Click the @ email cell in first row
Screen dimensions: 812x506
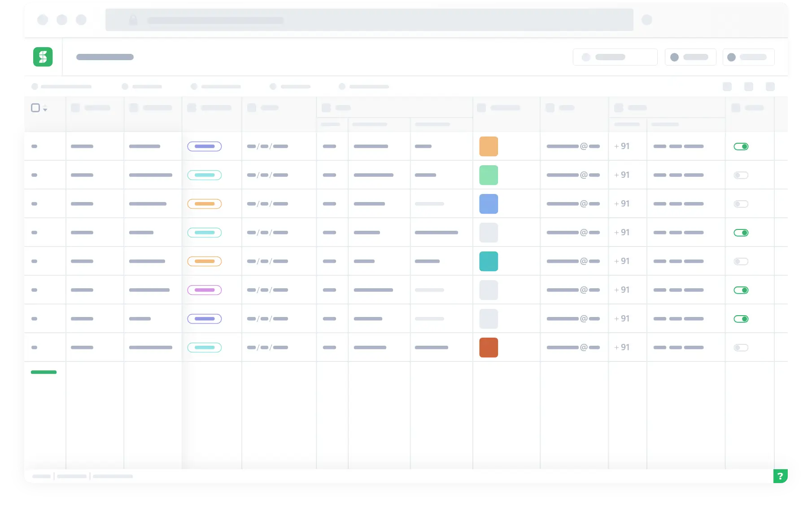(573, 146)
